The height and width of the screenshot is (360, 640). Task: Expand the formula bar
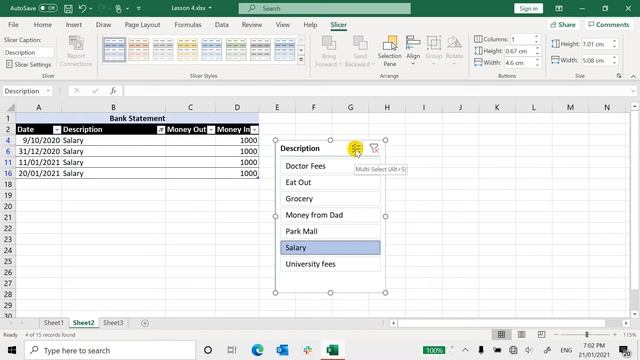pos(633,91)
